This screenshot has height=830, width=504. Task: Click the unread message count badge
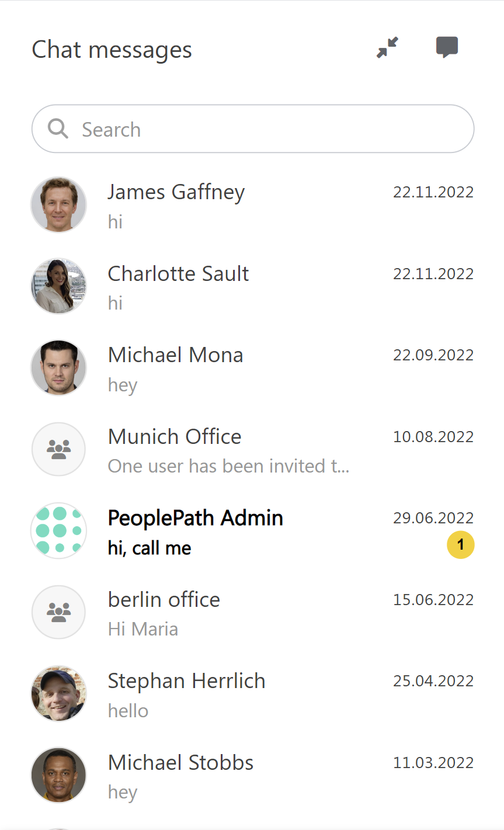coord(461,544)
